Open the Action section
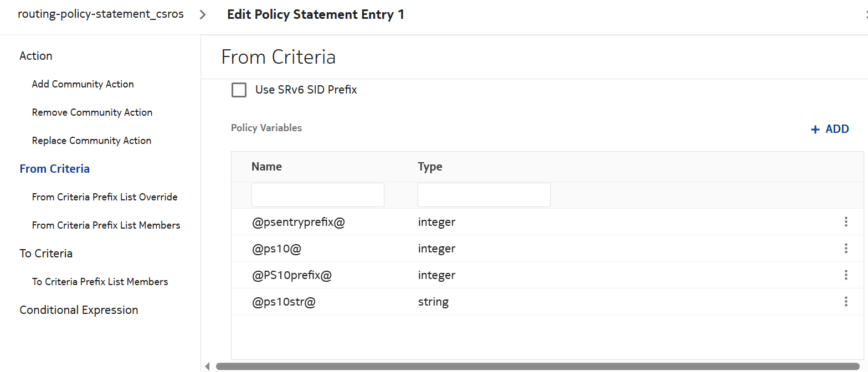Screen dimensions: 868x372 [x=36, y=56]
